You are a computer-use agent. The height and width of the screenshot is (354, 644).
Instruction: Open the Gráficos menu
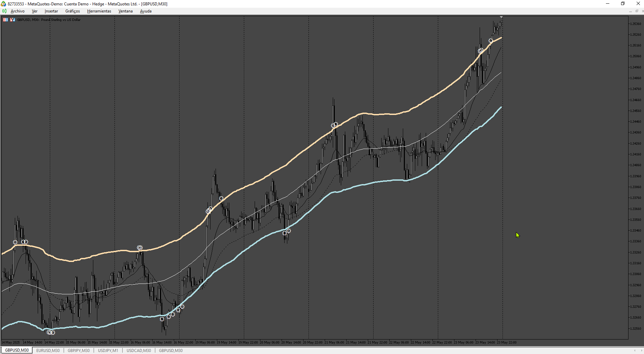pyautogui.click(x=72, y=11)
